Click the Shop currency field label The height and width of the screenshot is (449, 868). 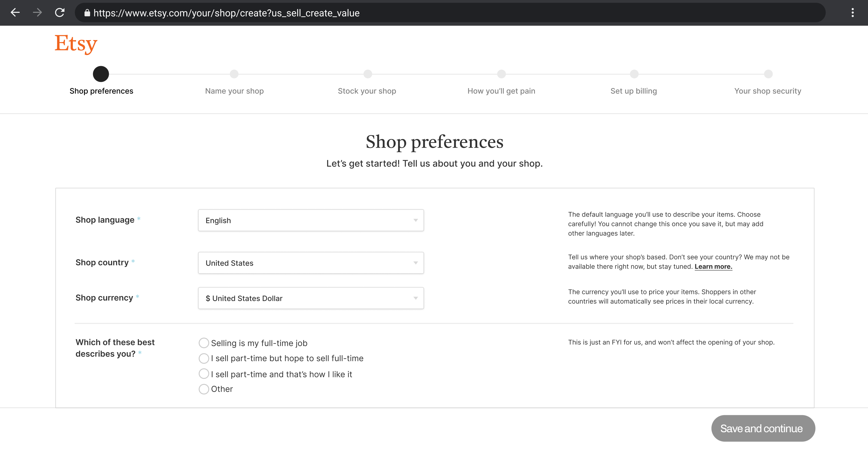(105, 298)
